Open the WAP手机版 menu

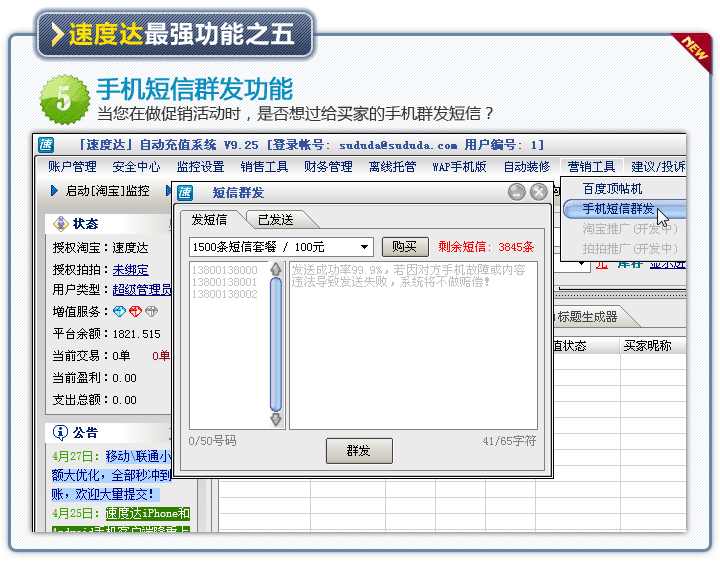(459, 167)
